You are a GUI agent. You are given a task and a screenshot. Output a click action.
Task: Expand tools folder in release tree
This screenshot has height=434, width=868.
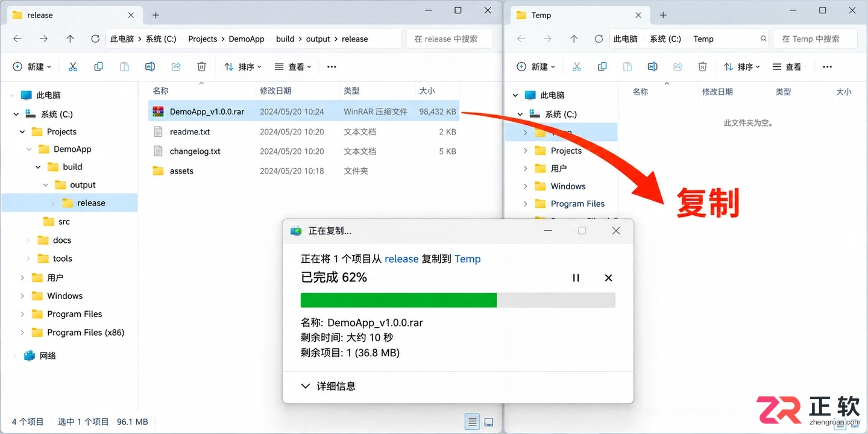tap(28, 258)
